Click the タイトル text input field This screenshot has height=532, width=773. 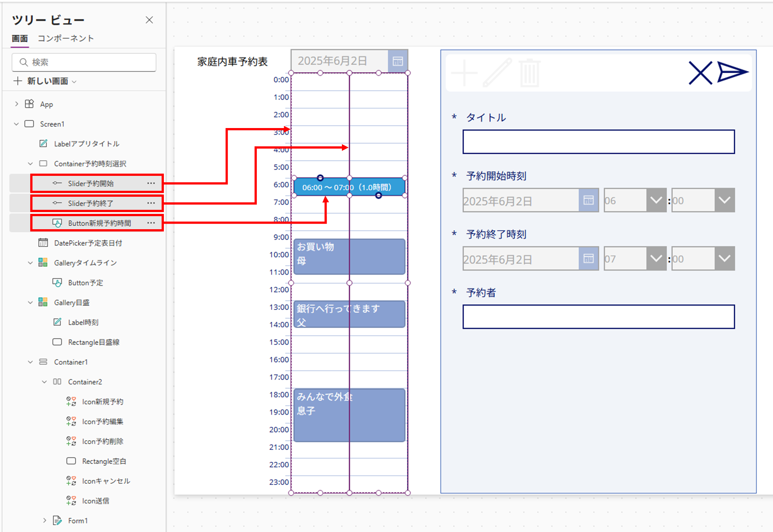[598, 142]
